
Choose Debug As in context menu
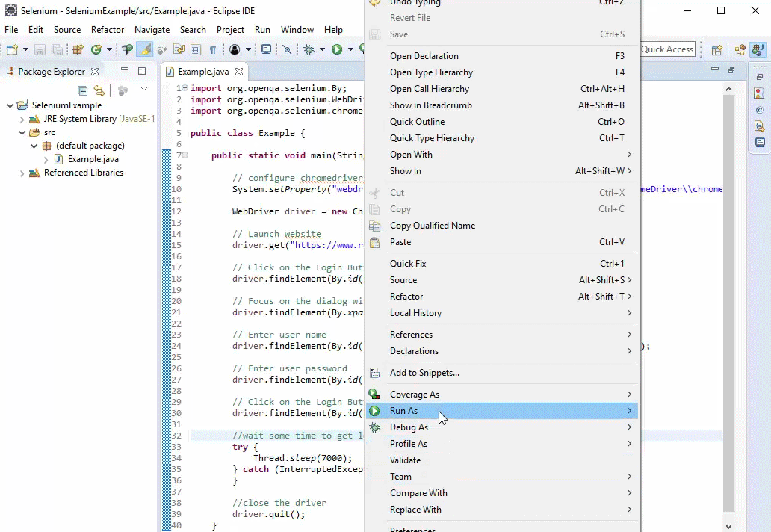click(501, 427)
